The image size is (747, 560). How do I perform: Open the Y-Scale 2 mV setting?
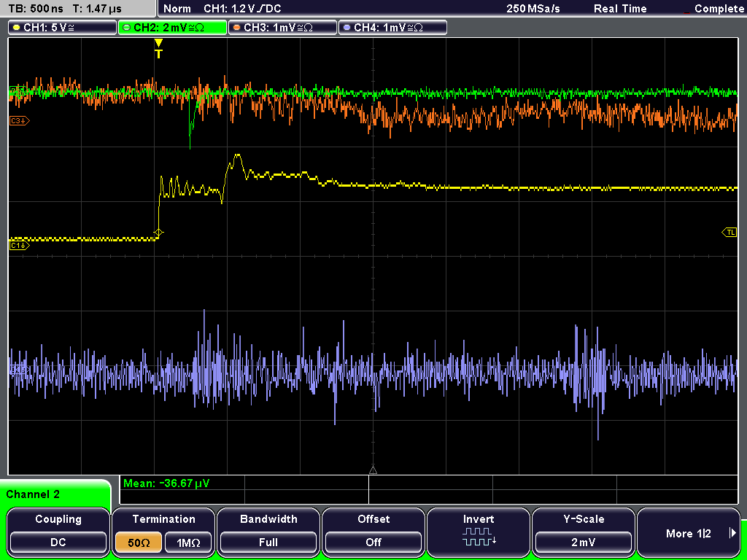pos(584,532)
